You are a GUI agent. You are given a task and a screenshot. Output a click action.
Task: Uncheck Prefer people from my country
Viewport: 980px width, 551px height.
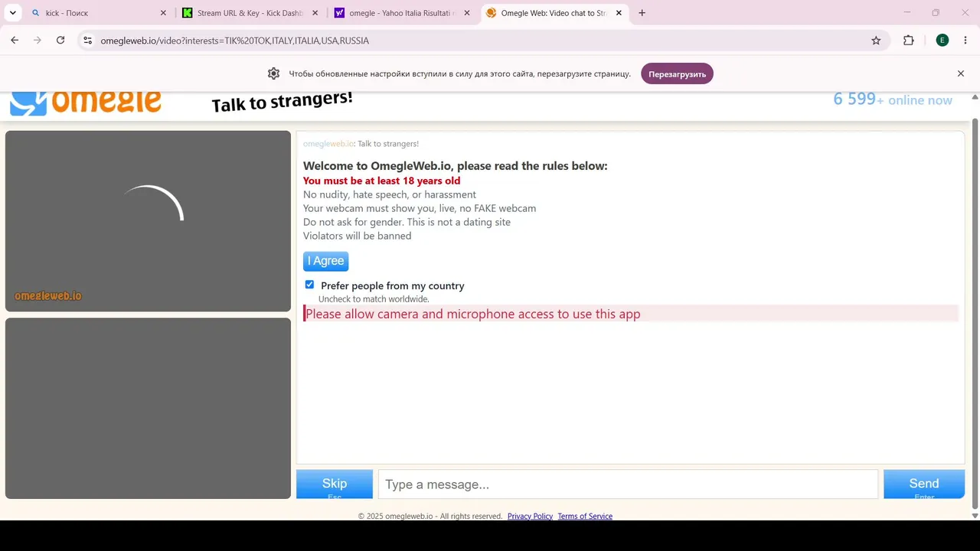click(309, 285)
